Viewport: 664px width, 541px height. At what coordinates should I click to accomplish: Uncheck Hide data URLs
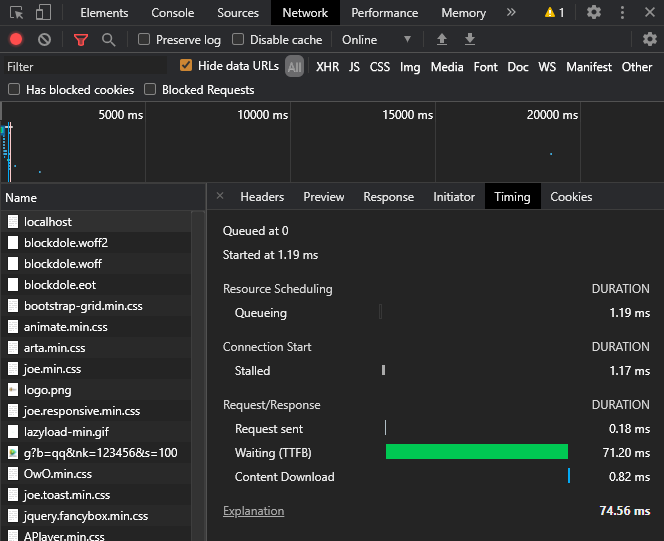[x=186, y=66]
